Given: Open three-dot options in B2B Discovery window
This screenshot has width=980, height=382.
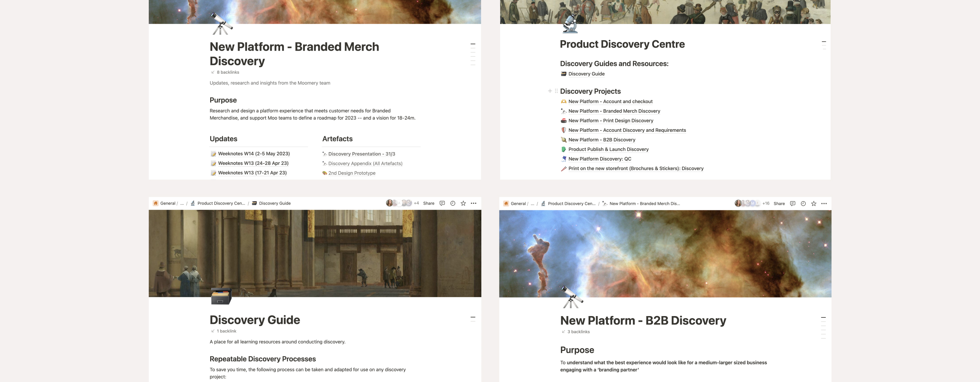Looking at the screenshot, I should click(x=824, y=204).
